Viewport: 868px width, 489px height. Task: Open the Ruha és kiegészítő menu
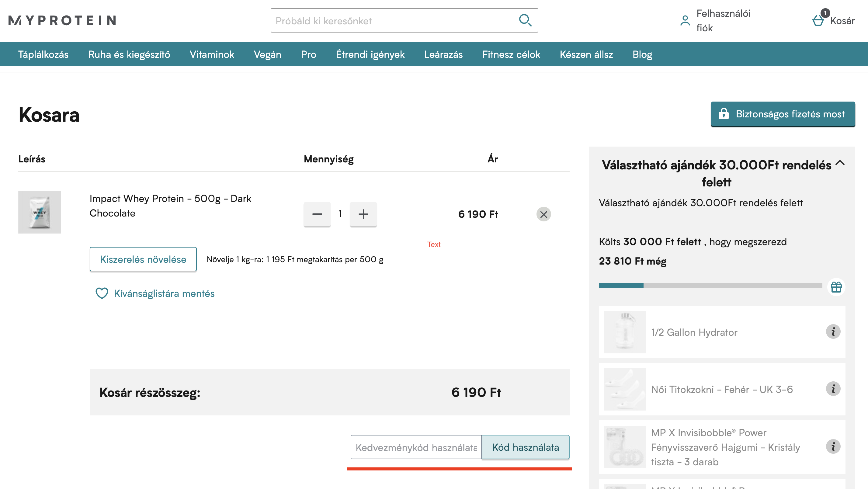tap(129, 54)
